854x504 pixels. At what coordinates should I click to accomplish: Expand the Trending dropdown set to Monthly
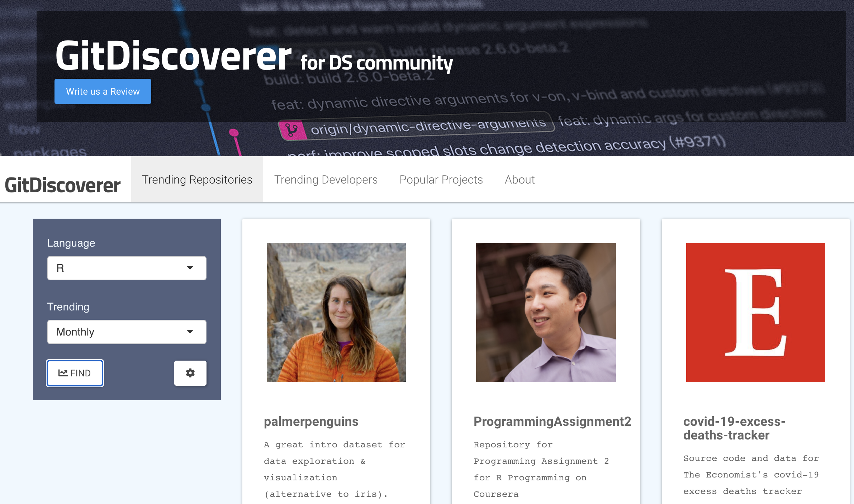(127, 332)
